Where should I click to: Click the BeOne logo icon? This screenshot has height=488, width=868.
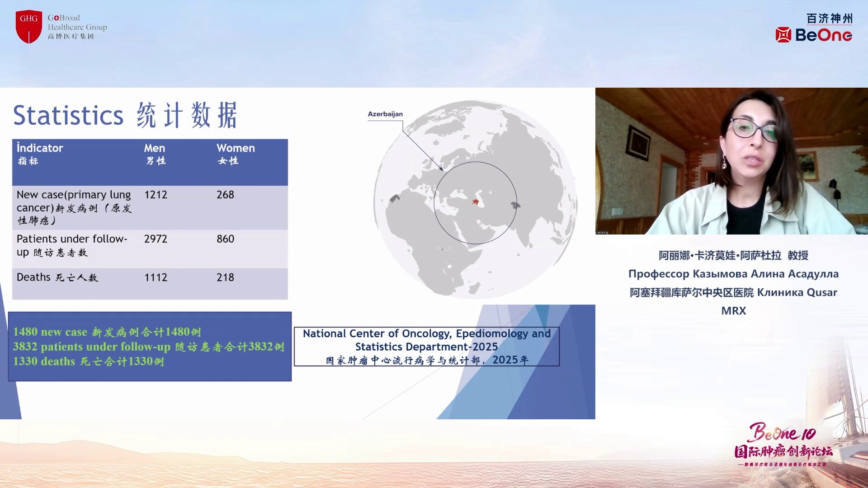point(783,35)
